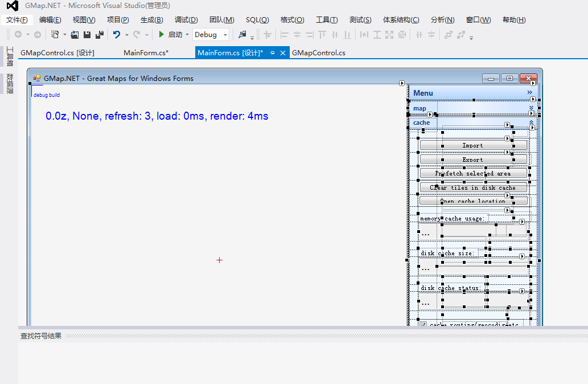Click the Make Same Height icon
The image size is (588, 384).
pyautogui.click(x=377, y=35)
